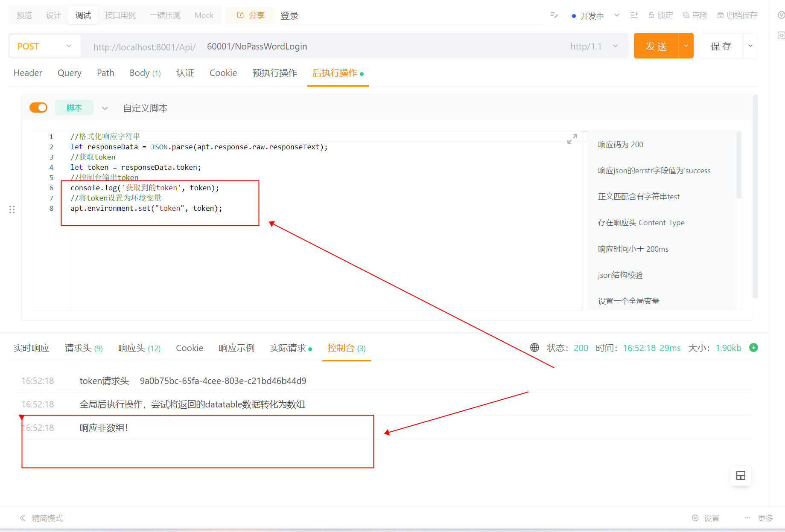Open the POST method dropdown

pos(44,46)
